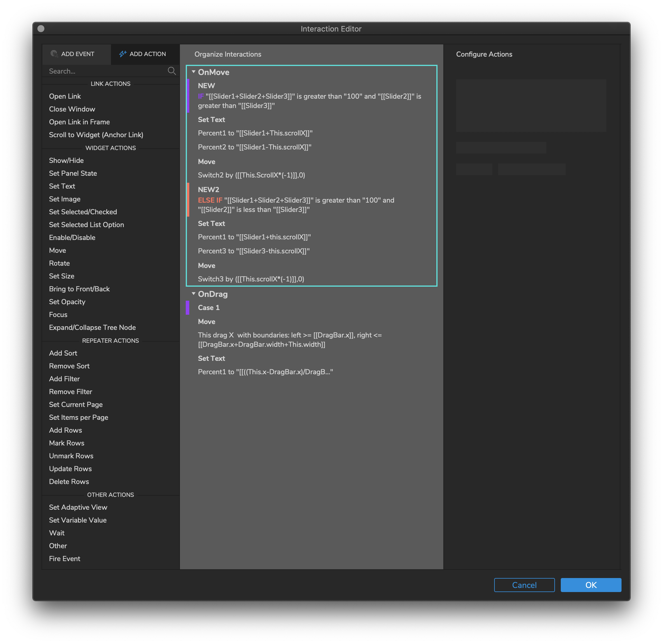The height and width of the screenshot is (644, 663).
Task: Click the window close dot
Action: point(41,29)
